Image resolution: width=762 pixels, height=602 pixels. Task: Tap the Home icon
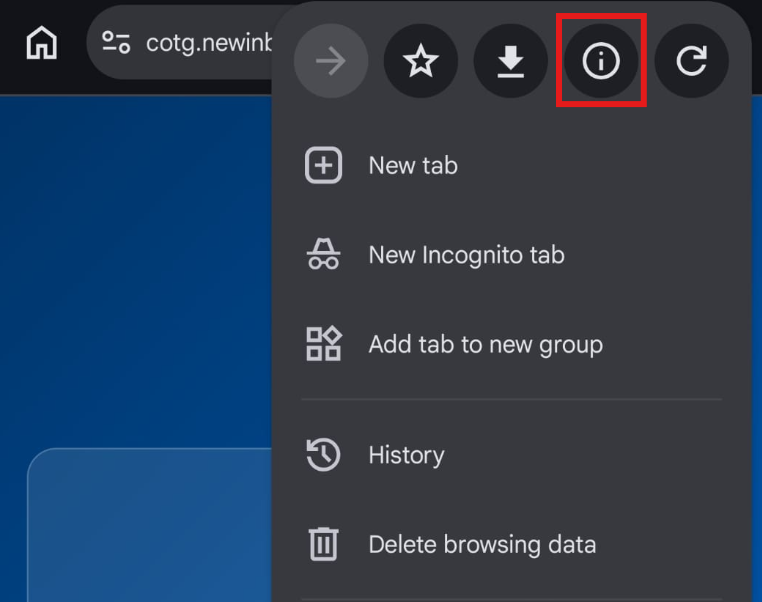pyautogui.click(x=41, y=43)
